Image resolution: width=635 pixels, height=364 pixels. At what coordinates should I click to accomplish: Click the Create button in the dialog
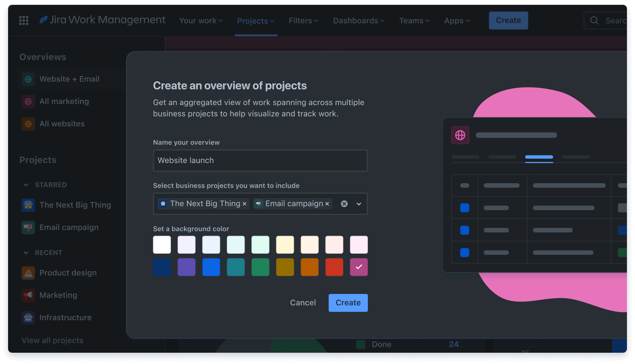point(348,303)
